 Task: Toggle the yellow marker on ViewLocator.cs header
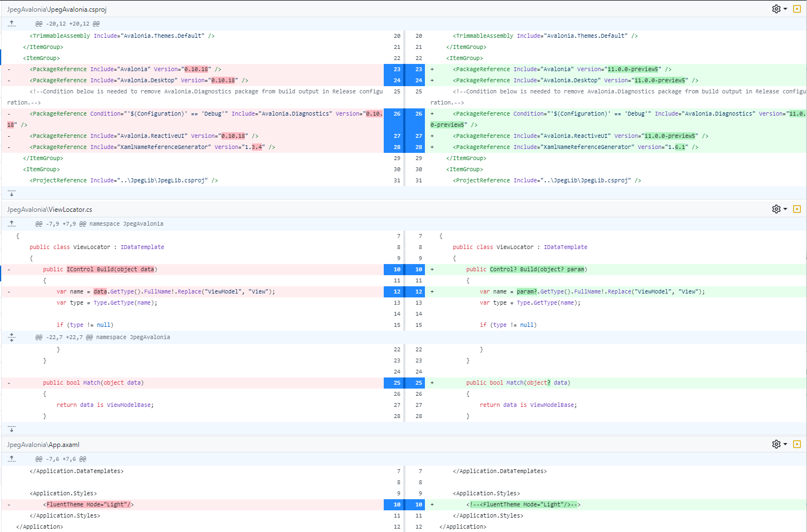[x=797, y=209]
